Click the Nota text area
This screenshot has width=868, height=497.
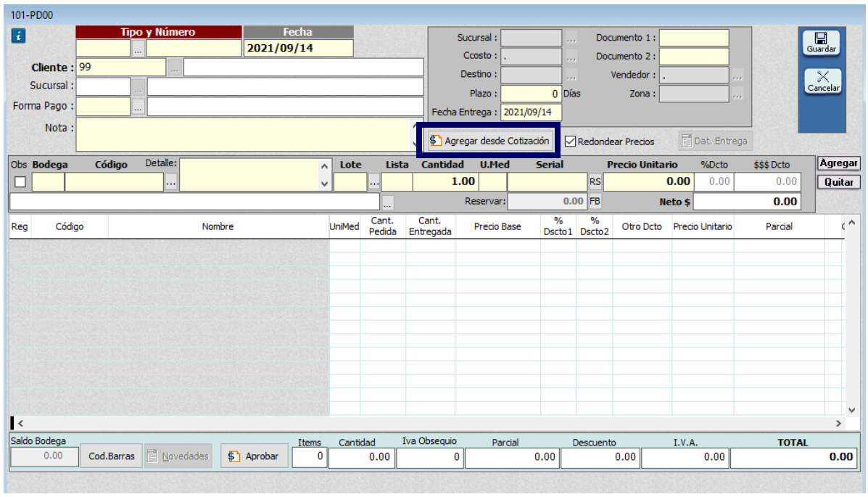242,134
